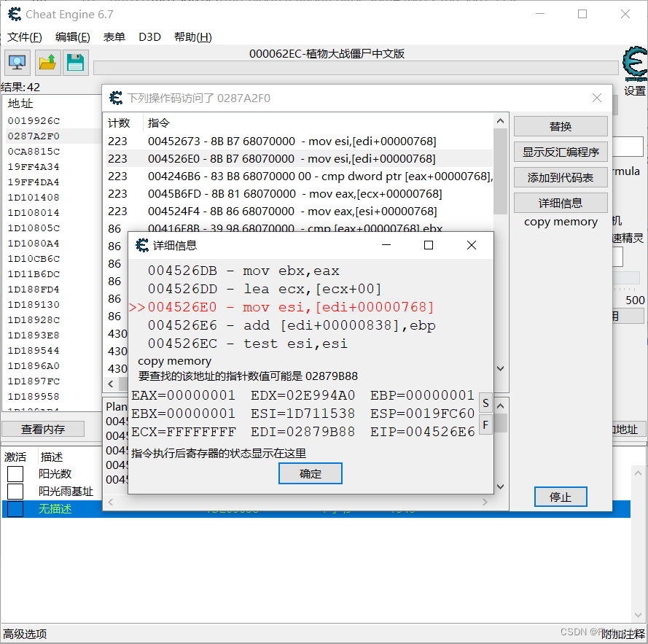
Task: Click the 显示反汇编程序 button
Action: [561, 152]
